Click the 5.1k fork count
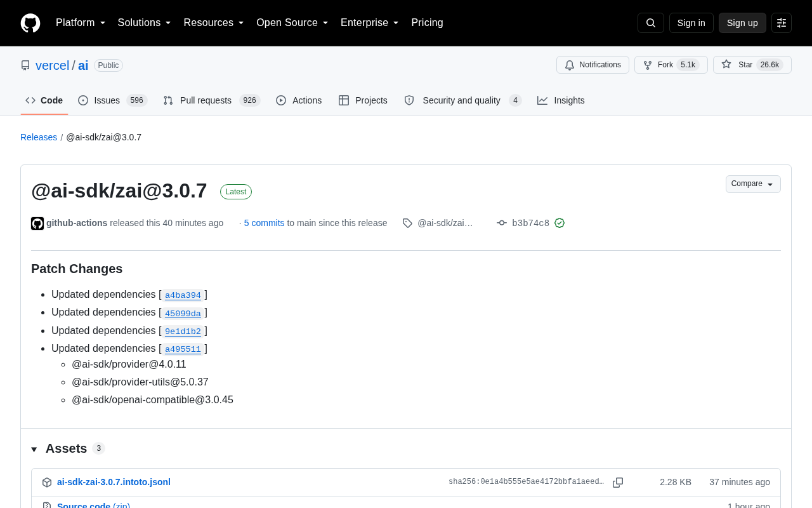This screenshot has width=812, height=508. tap(688, 65)
